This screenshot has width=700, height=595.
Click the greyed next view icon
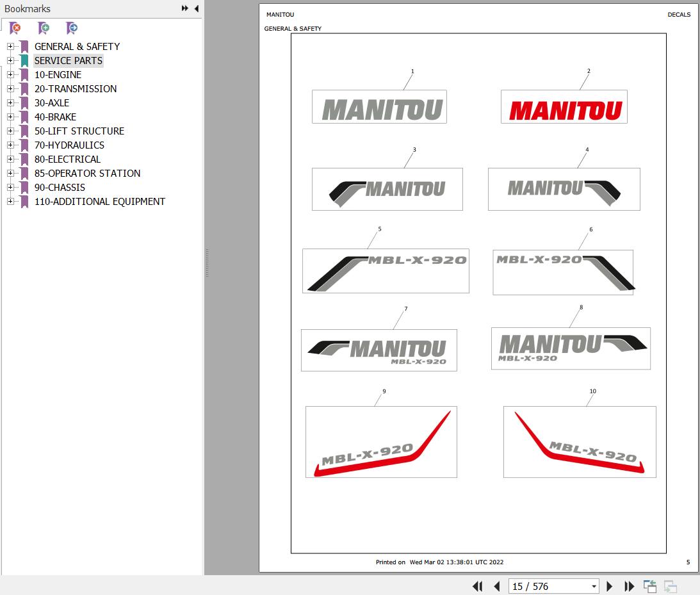click(670, 586)
